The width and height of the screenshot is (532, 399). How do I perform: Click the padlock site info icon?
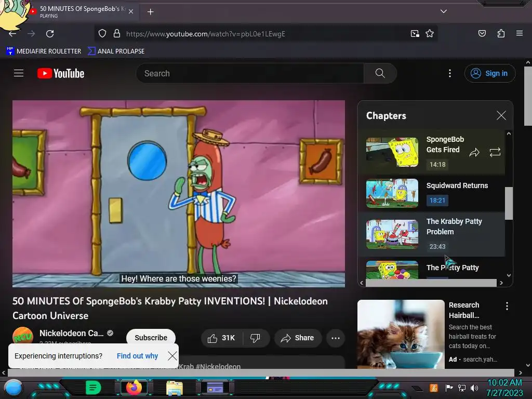tap(117, 34)
